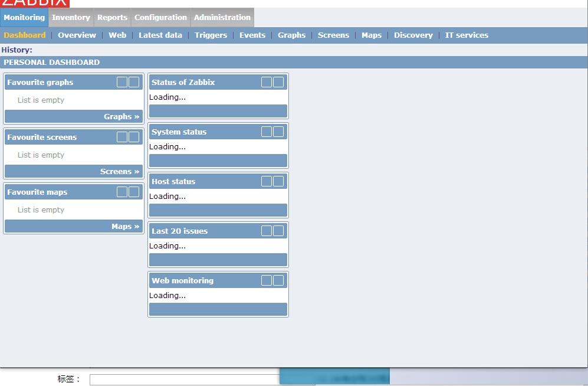The image size is (588, 386).
Task: Click left square icon in Host status header
Action: point(267,181)
